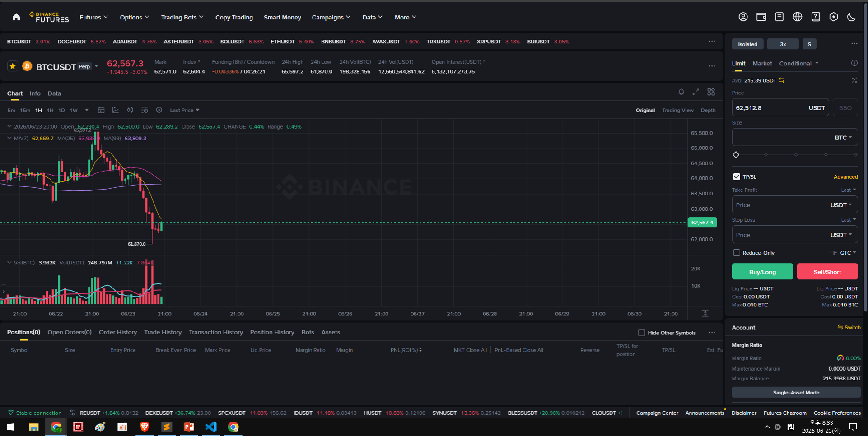Open the positions panel three-dot menu
Image resolution: width=868 pixels, height=436 pixels.
pyautogui.click(x=712, y=333)
